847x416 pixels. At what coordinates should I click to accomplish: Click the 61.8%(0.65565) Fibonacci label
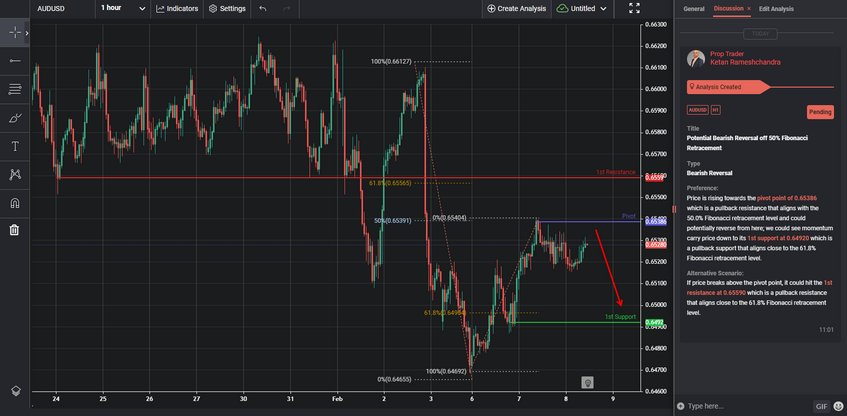click(390, 183)
